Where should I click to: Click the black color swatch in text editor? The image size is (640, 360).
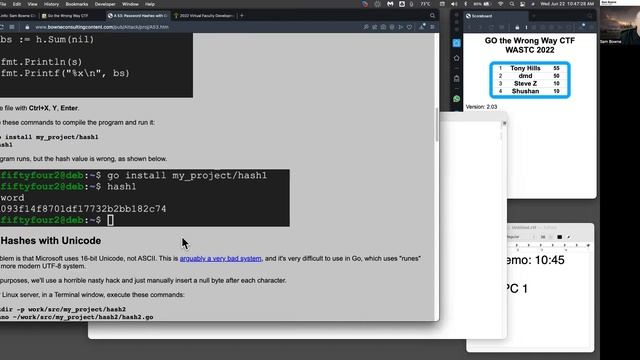560,237
